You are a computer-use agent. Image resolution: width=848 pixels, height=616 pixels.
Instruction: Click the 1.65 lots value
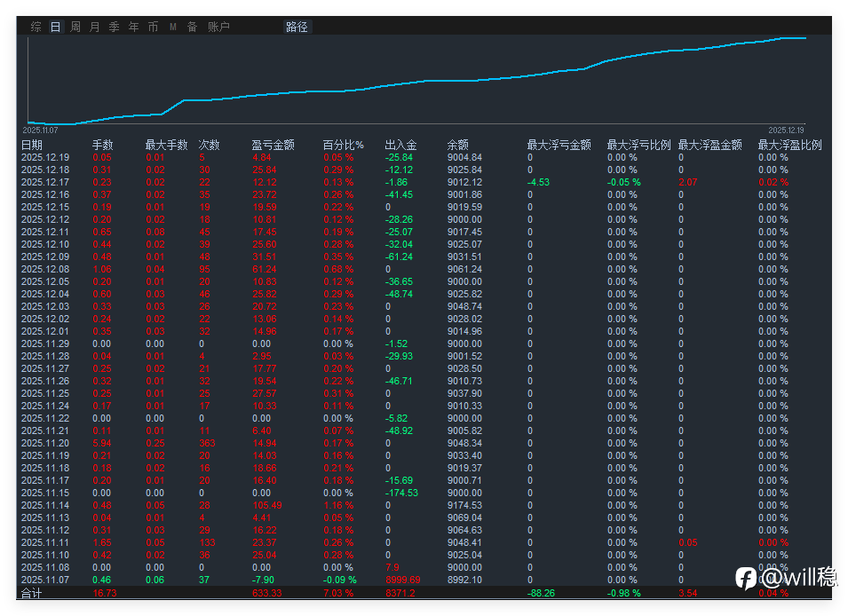pos(102,543)
